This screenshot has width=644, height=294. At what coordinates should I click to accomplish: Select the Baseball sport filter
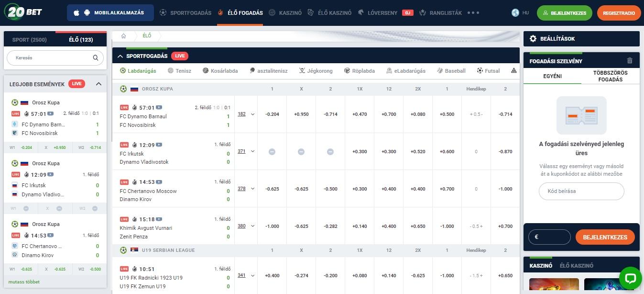(451, 71)
